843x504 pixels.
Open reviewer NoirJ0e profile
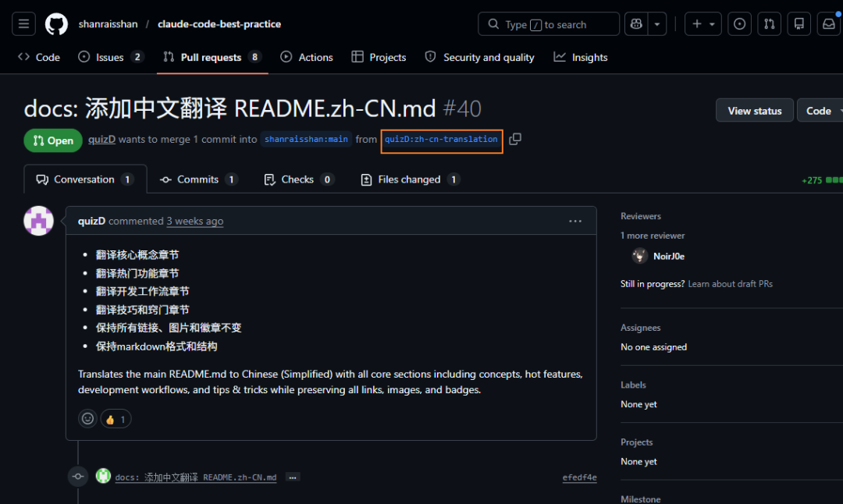669,257
